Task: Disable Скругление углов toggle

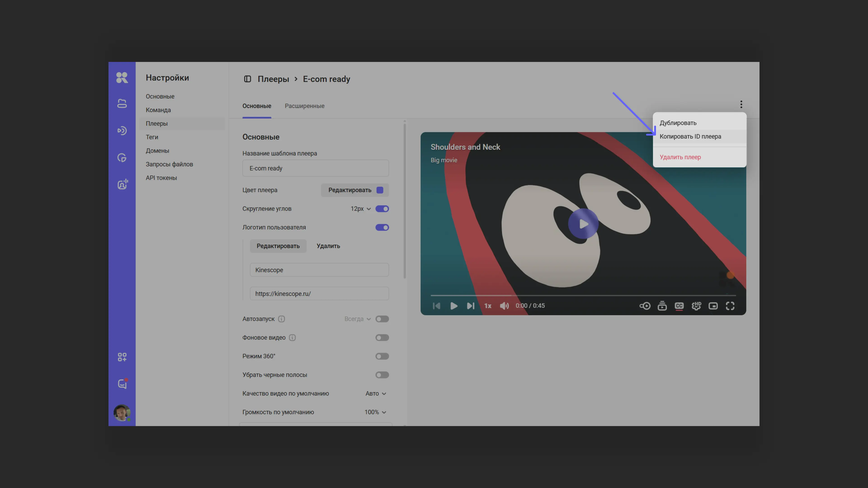Action: [382, 209]
